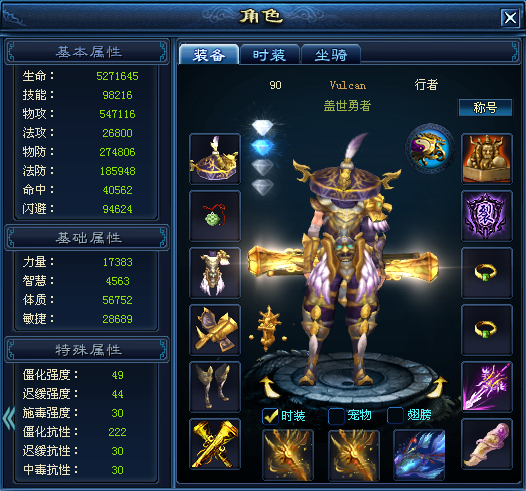Viewport: 526px width, 491px height.
Task: Click the purple 裂 badge slot
Action: click(x=487, y=216)
